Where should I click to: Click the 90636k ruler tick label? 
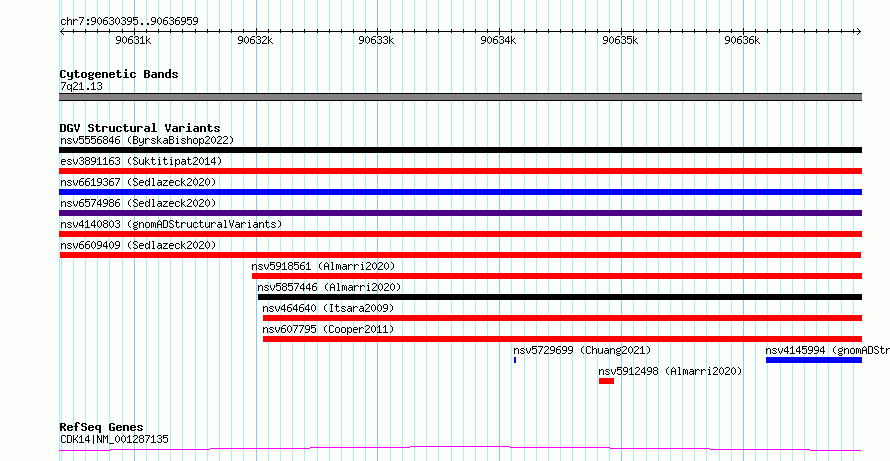click(742, 40)
